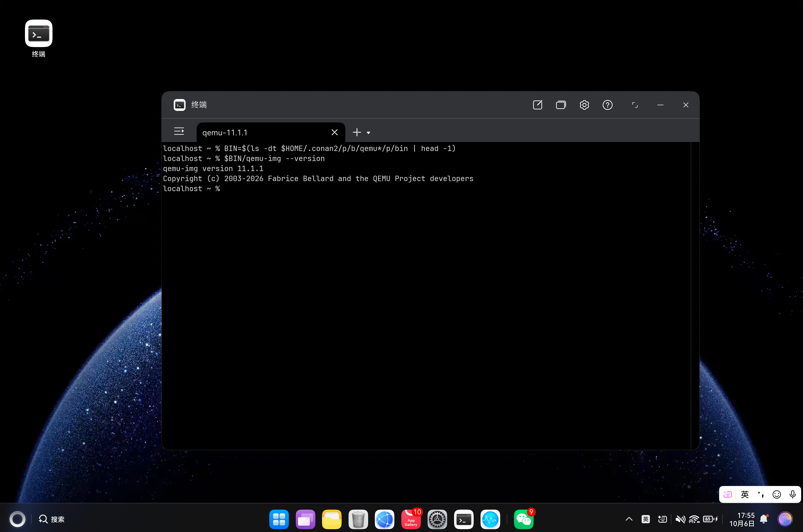
Task: Switch to terminal app in dock
Action: tap(464, 519)
